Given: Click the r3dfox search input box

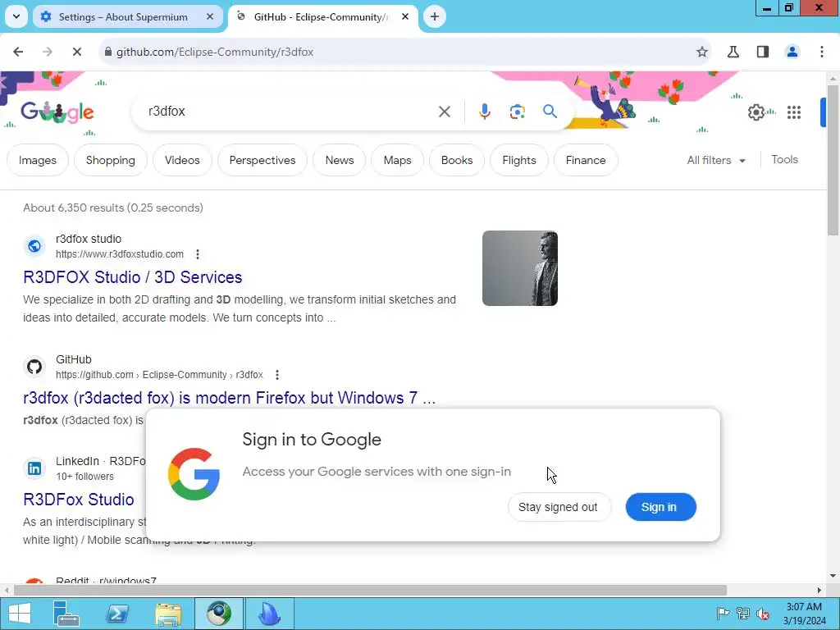Looking at the screenshot, I should point(290,112).
